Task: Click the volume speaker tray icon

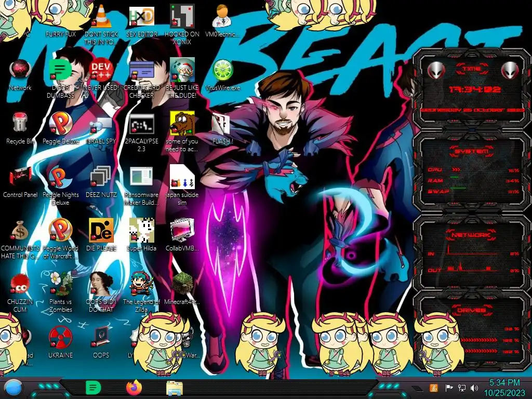Action: (474, 388)
